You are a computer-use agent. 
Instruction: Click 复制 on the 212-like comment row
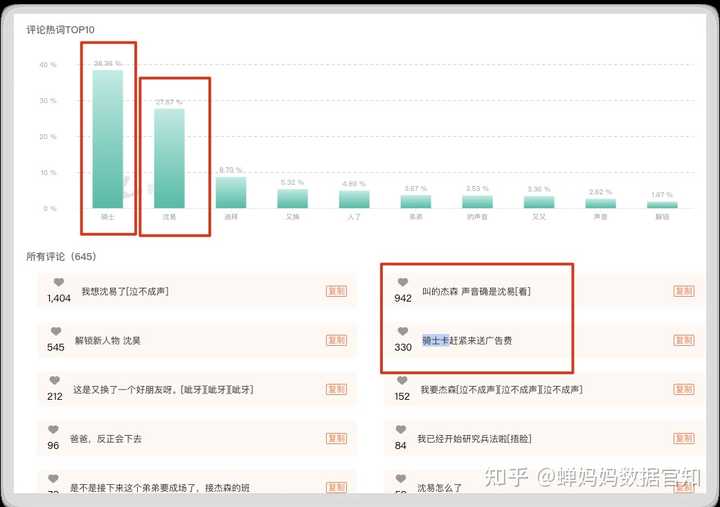pyautogui.click(x=336, y=389)
